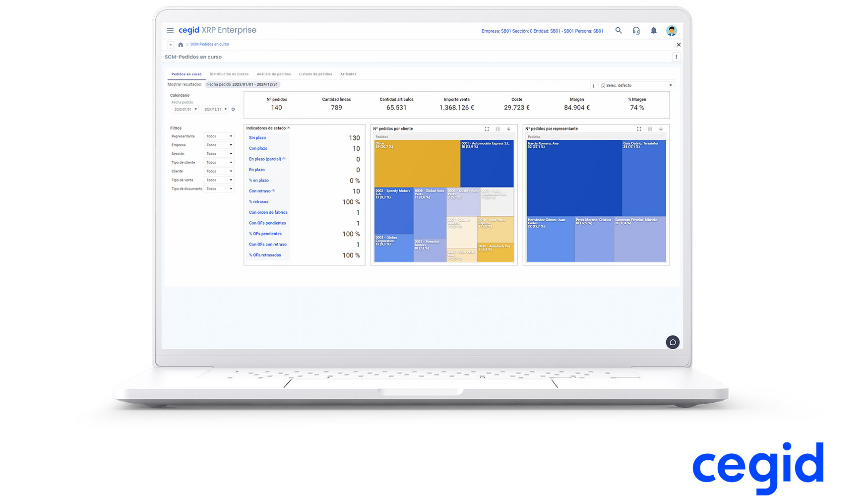Image resolution: width=868 pixels, height=496 pixels.
Task: Select Gaia Osório, Teresinha treemap block
Action: 644,178
